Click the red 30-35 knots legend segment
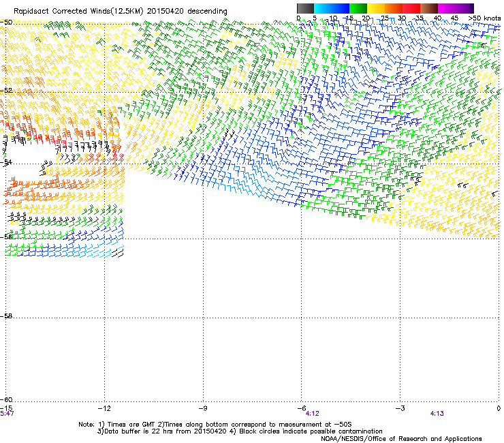The width and height of the screenshot is (504, 443). click(411, 8)
